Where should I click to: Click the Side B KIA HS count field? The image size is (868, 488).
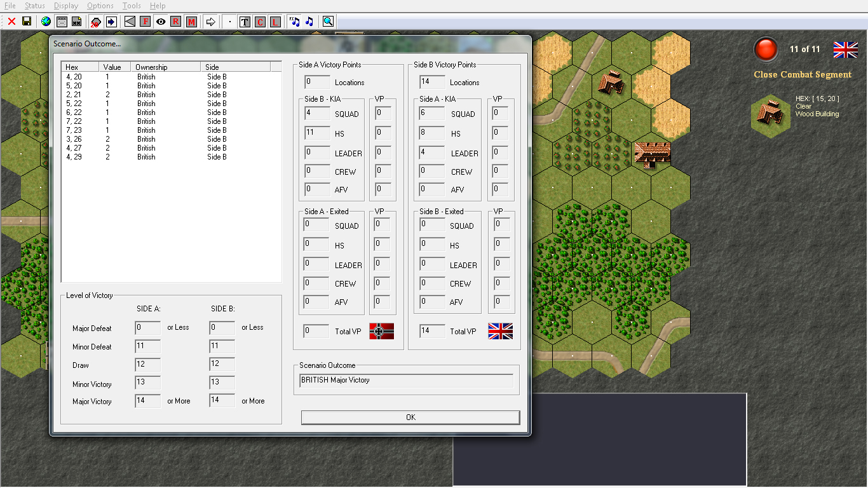(317, 133)
